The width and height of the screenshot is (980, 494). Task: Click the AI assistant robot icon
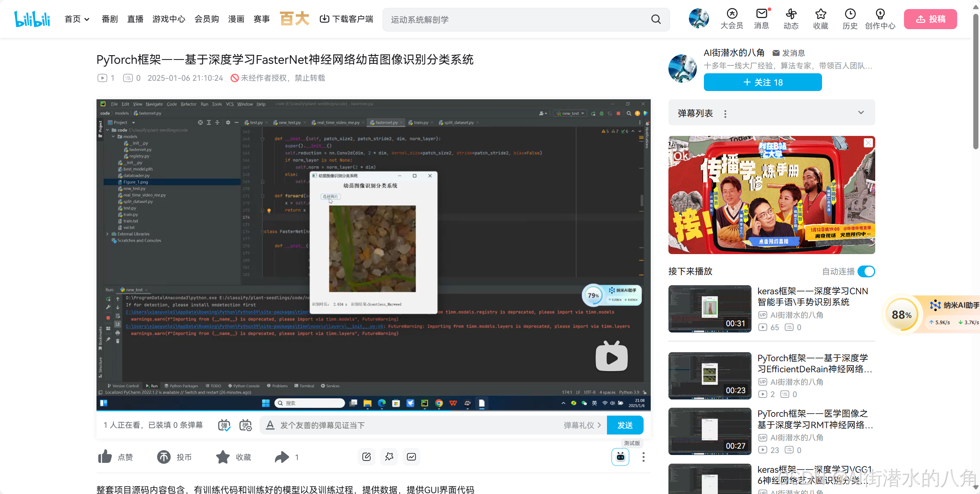tap(620, 457)
